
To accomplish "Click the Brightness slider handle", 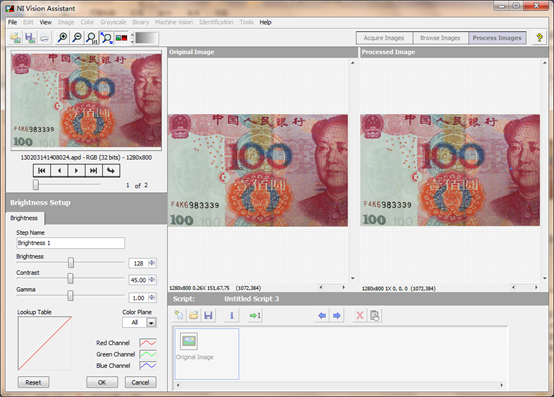I will (x=71, y=262).
